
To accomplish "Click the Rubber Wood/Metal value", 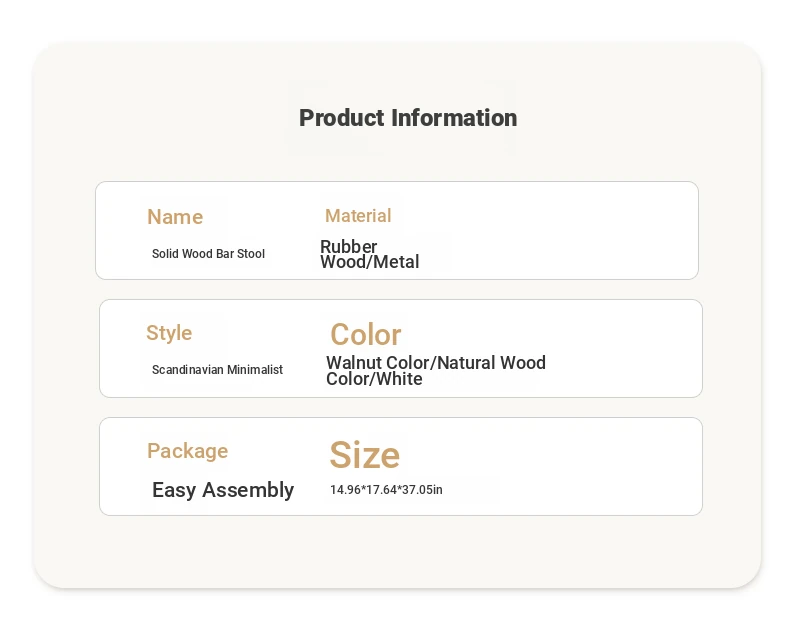I will click(369, 254).
